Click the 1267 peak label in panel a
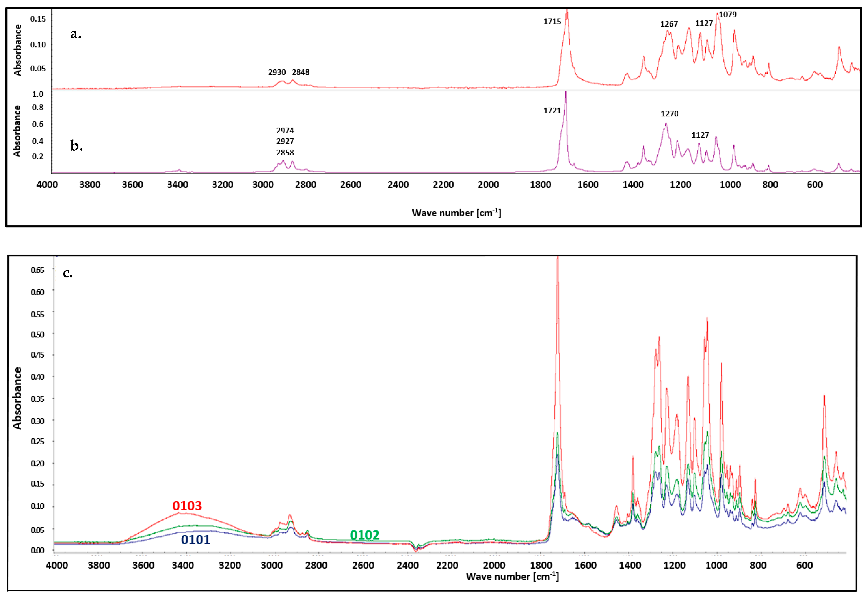Screen dimensions: 868x598 (x=669, y=24)
